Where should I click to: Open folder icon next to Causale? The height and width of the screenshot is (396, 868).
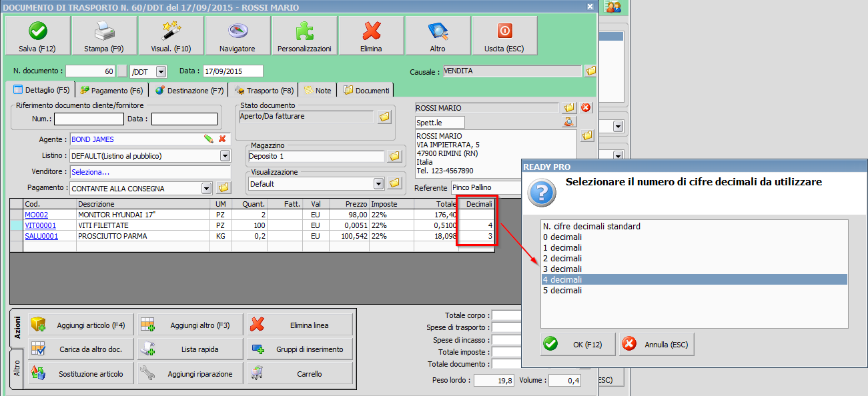click(x=590, y=71)
